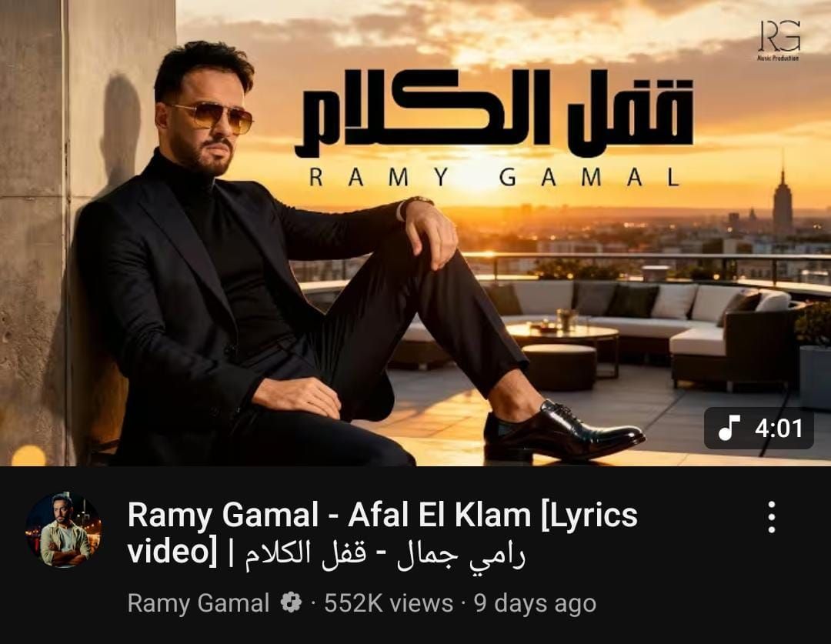Click the man's wristwatch in the thumbnail

coord(416,205)
